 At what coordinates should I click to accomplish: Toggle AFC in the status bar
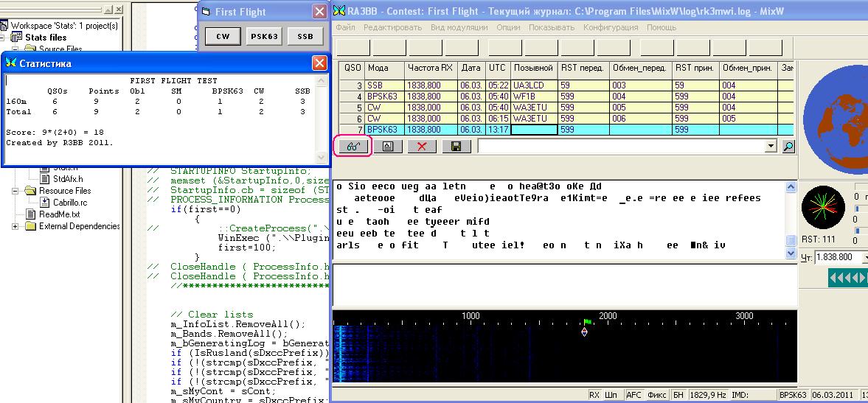(x=634, y=396)
